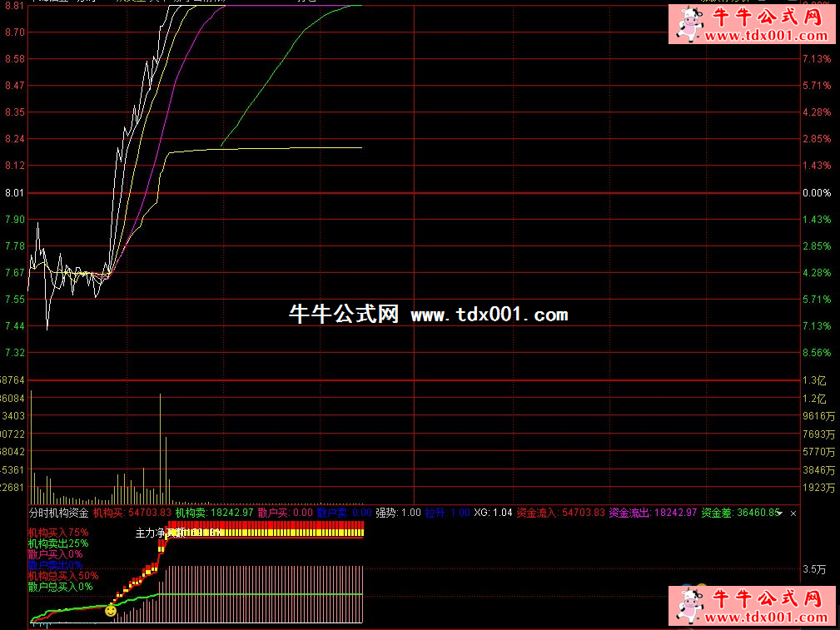Click the 散户买: 0.00 value
840x630 pixels.
click(285, 513)
